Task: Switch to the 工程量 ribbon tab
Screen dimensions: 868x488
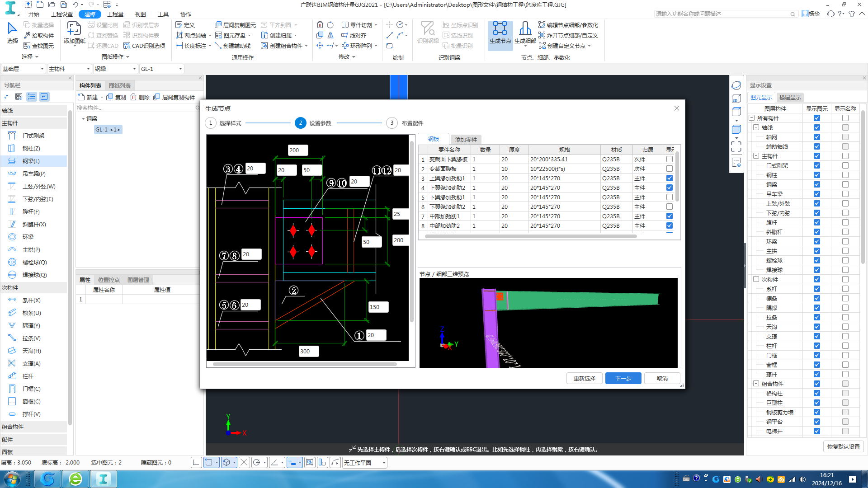Action: [115, 14]
